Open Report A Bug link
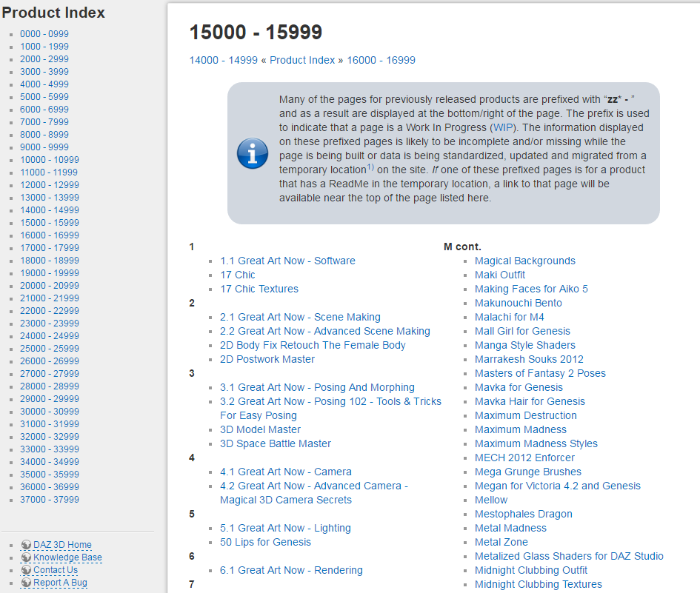 click(x=60, y=583)
